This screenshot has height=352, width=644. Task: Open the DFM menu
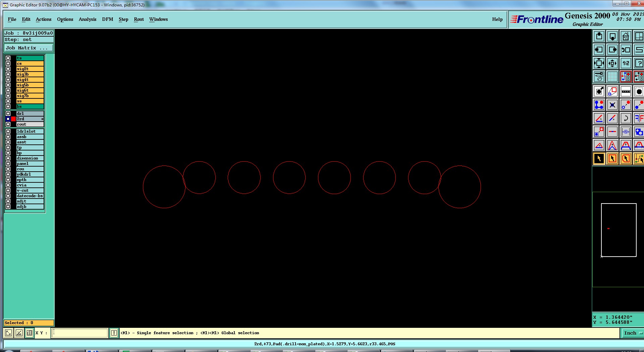[108, 19]
